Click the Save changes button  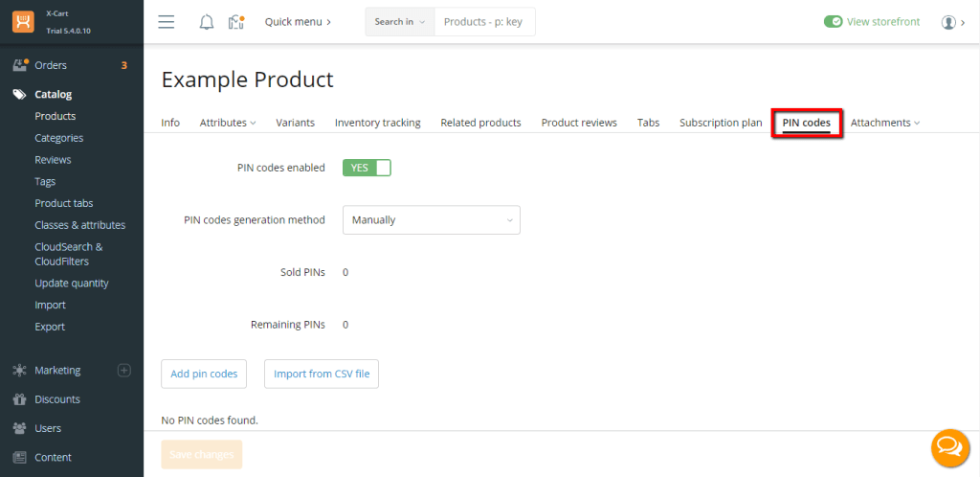point(201,455)
